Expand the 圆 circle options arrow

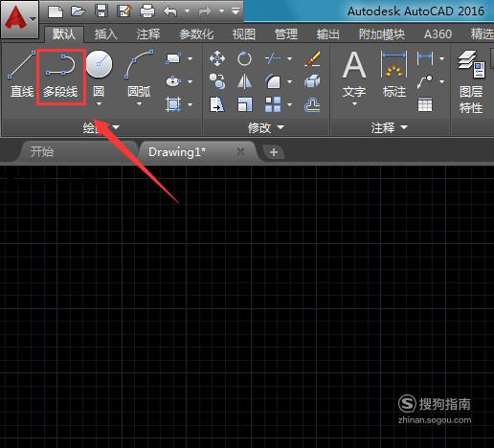point(99,104)
